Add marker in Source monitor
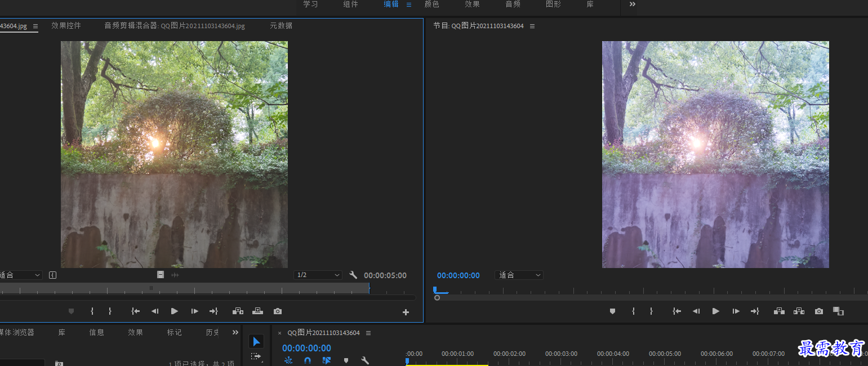 tap(72, 311)
